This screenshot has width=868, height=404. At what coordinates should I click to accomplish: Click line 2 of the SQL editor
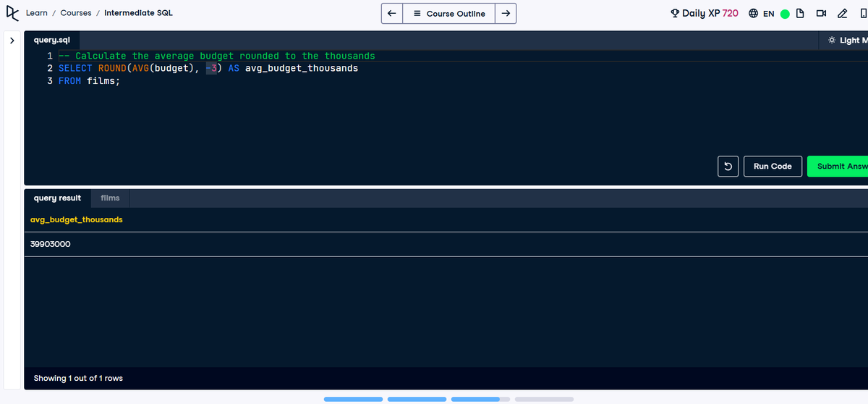point(208,68)
